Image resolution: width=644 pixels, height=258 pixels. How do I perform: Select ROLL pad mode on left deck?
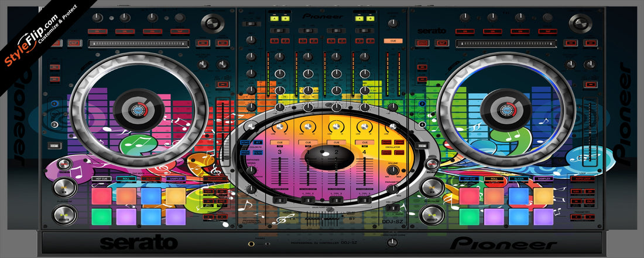[x=126, y=179]
